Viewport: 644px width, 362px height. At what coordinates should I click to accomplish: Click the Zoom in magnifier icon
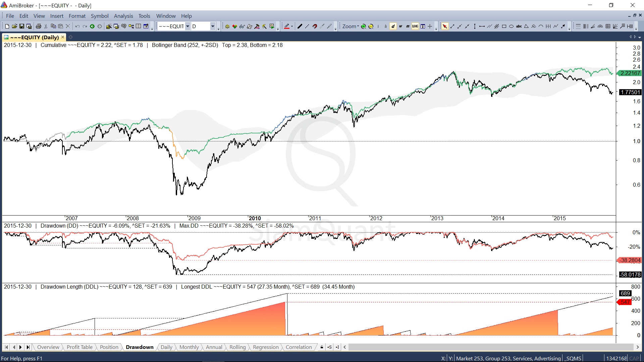point(363,26)
